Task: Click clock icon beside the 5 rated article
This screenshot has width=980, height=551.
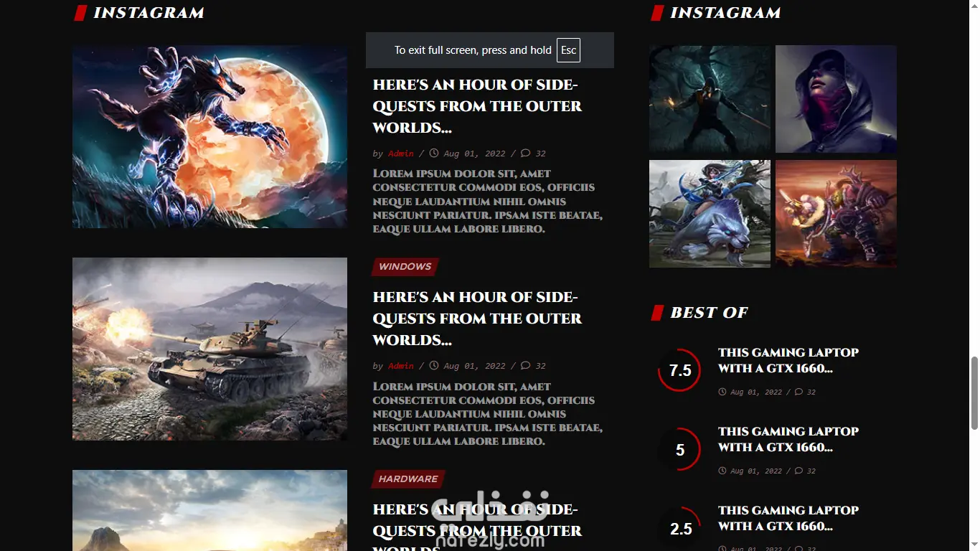Action: pos(722,471)
